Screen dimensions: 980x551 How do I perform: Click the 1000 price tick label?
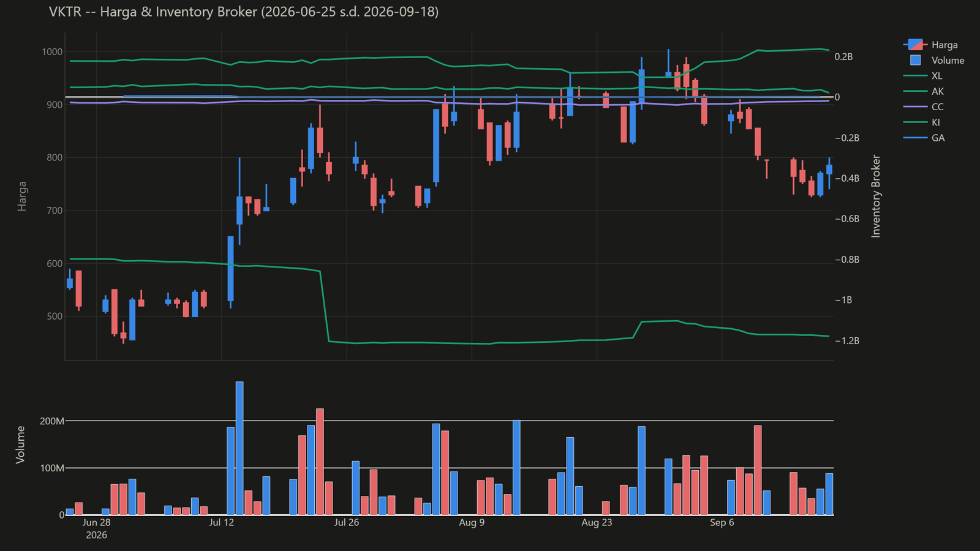pos(52,52)
